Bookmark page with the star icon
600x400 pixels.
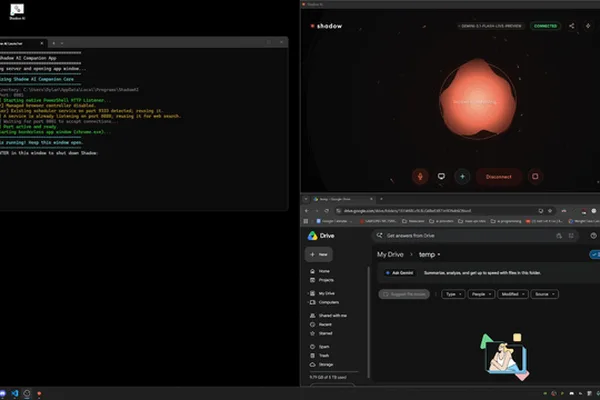click(550, 211)
